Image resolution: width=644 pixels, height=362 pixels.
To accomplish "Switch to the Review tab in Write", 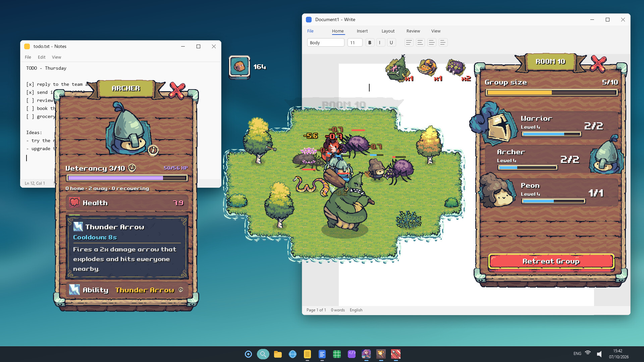I will tap(413, 31).
